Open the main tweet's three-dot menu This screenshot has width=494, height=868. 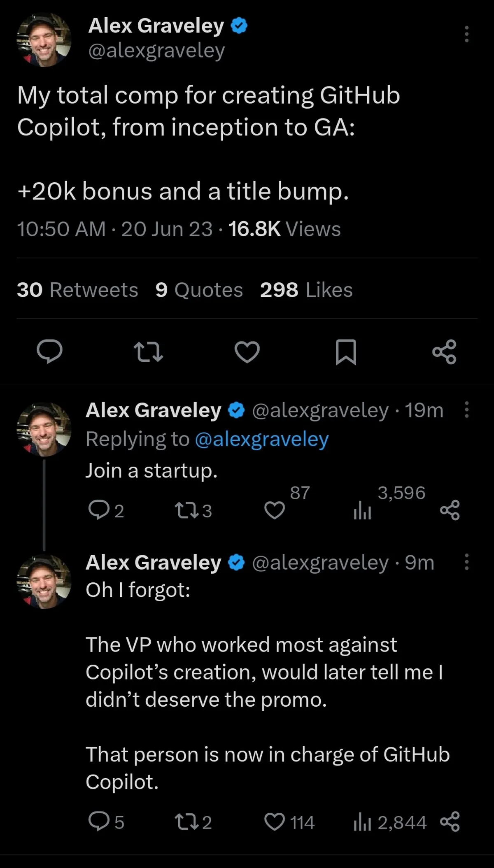coord(466,34)
